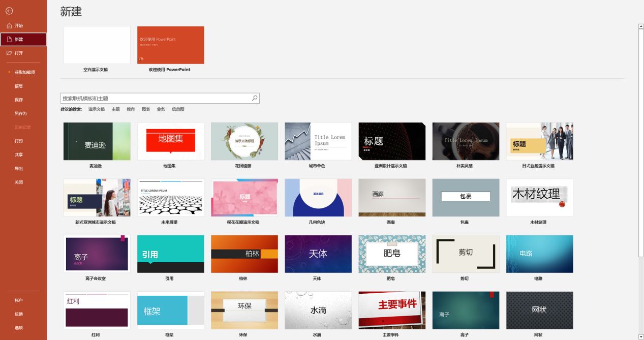Viewport: 644px width, 340px height.
Task: Select the 电路 template thumbnail
Action: point(539,254)
